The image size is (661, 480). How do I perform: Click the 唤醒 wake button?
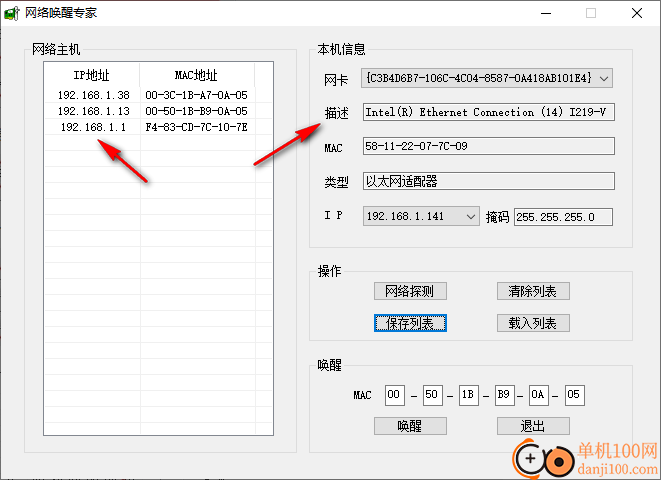tap(410, 426)
